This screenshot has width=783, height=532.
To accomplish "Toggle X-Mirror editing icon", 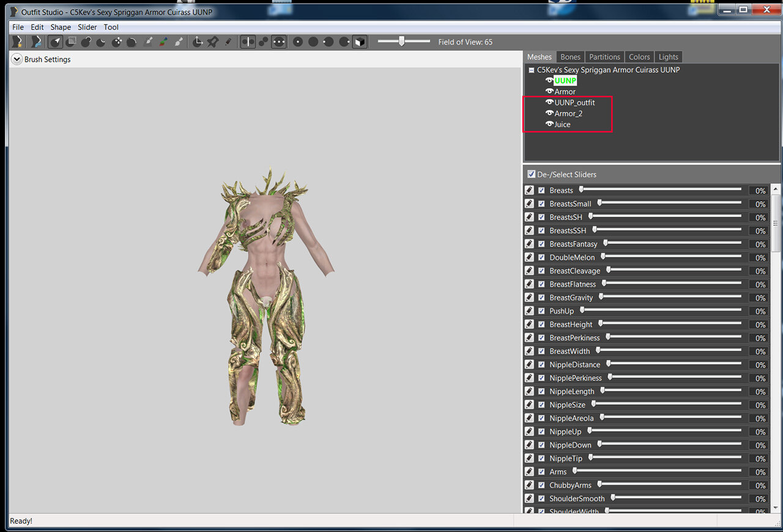I will pyautogui.click(x=248, y=42).
